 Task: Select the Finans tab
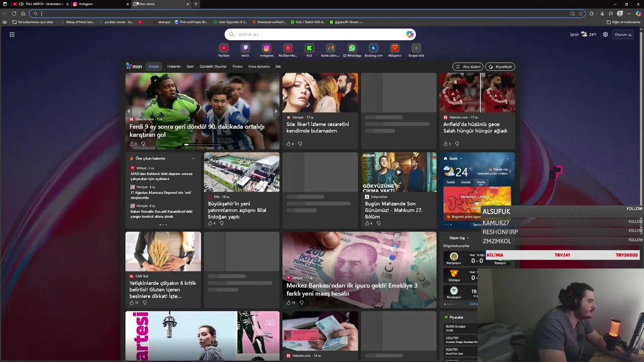[237, 66]
